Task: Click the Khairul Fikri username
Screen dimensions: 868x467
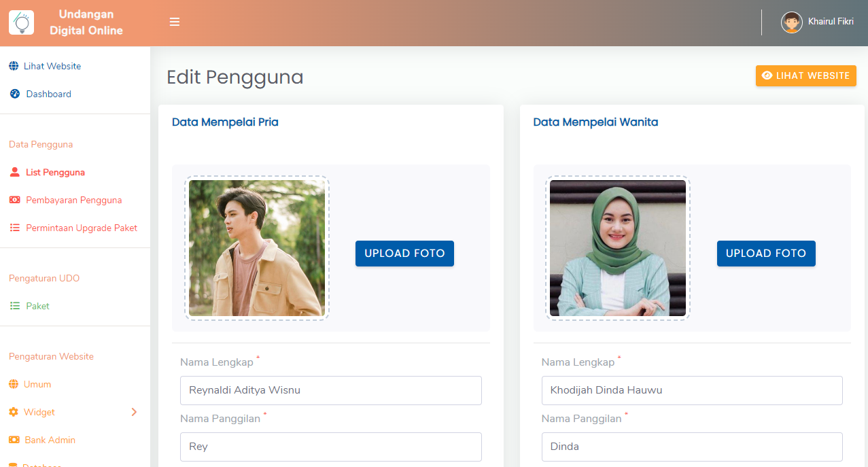Action: pyautogui.click(x=831, y=22)
